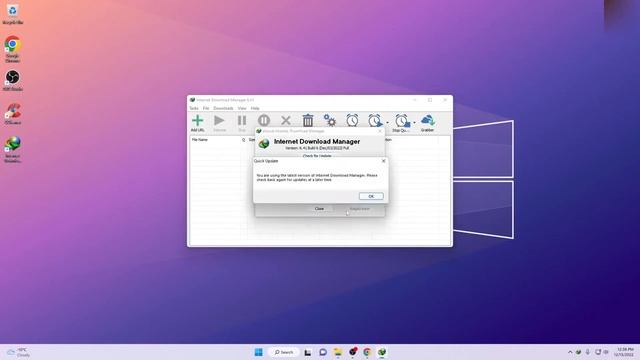Viewport: 640px width, 360px height.
Task: Click the Stop All circled-pause icon
Action: click(x=264, y=120)
